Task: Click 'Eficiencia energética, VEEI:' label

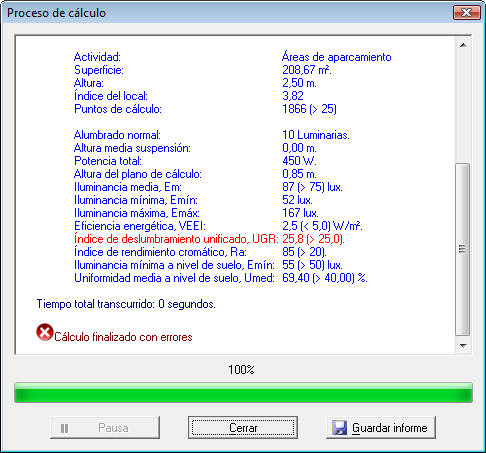Action: (x=140, y=226)
